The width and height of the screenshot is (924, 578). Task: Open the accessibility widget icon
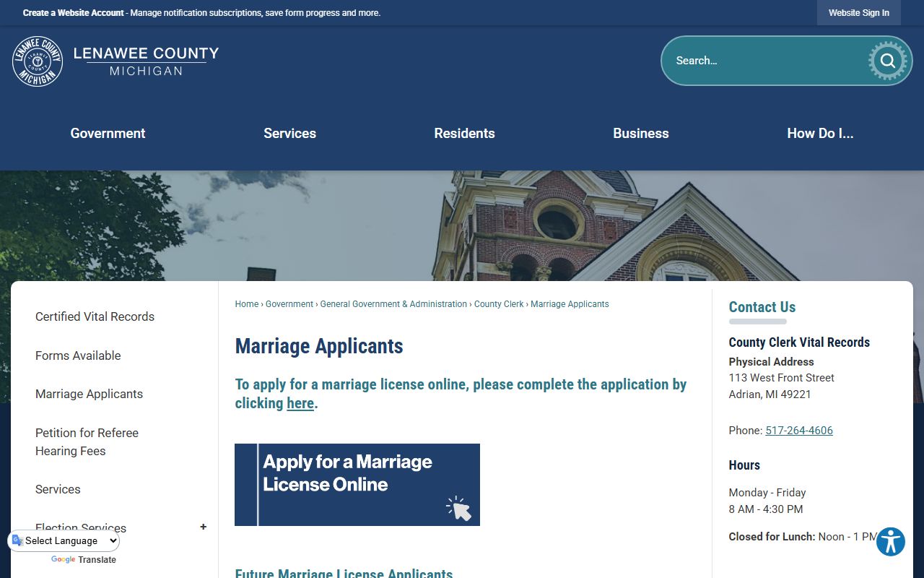pos(891,542)
